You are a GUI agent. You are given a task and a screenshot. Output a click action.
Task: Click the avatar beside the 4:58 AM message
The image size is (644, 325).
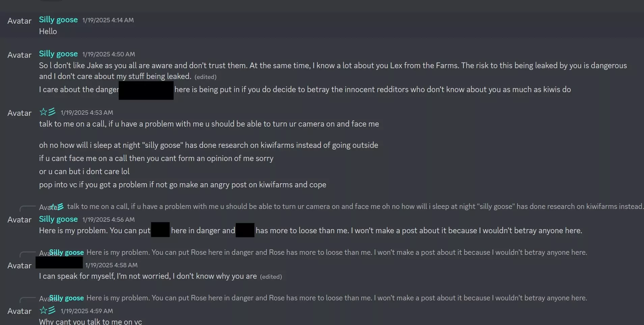tap(20, 266)
